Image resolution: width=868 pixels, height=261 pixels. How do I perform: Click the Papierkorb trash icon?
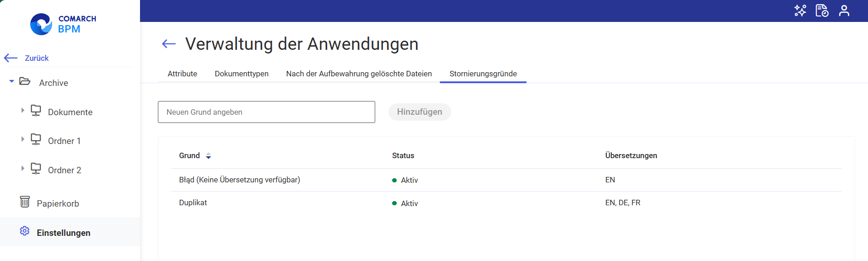point(25,202)
